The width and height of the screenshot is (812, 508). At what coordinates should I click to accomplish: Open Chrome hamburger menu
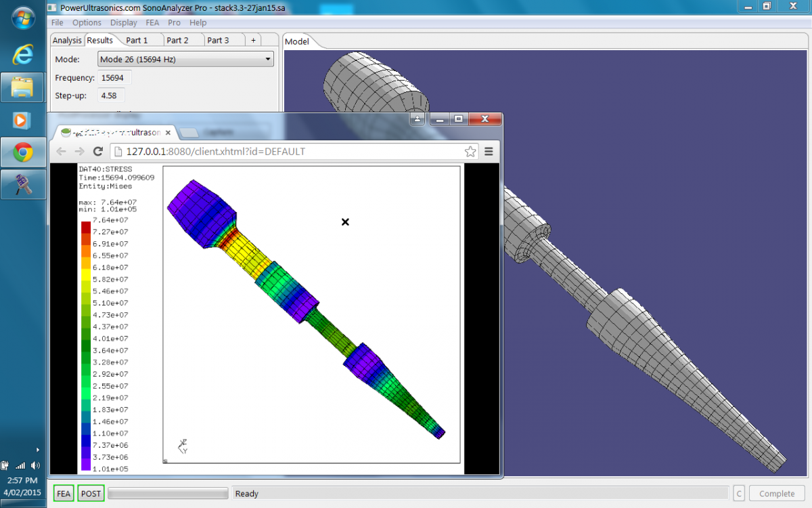tap(489, 151)
